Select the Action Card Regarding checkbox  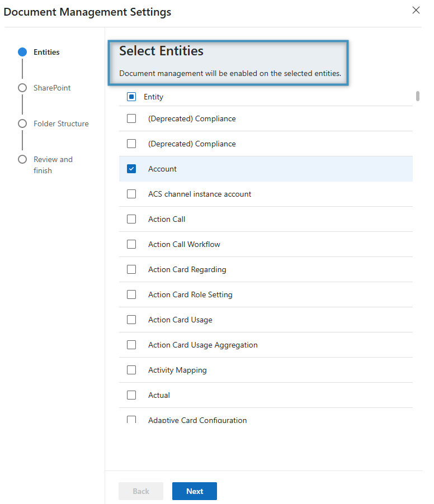131,269
